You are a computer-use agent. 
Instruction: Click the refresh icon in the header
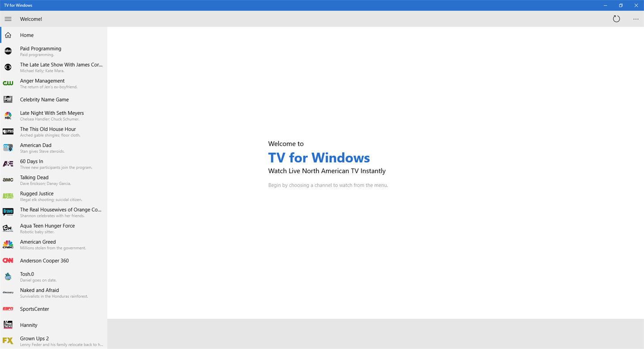point(616,19)
